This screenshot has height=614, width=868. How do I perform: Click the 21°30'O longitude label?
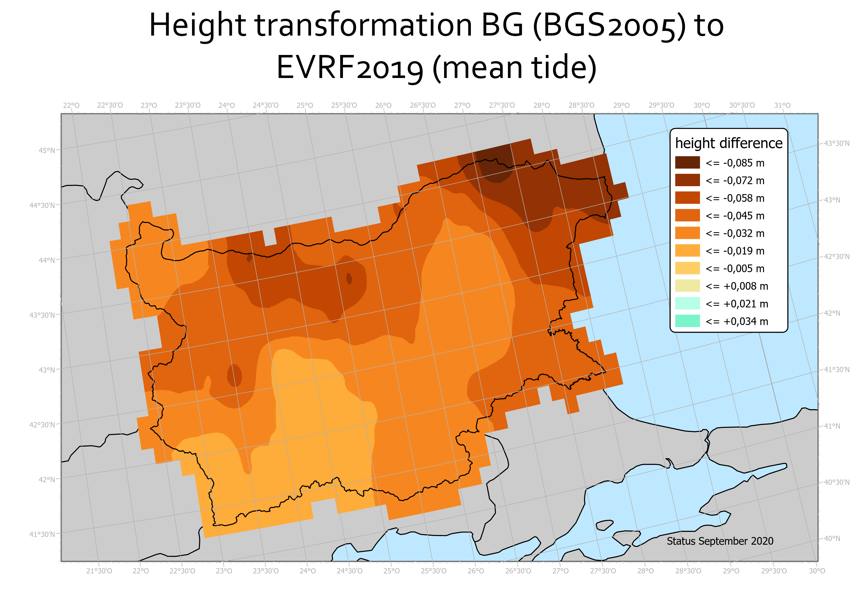[99, 571]
